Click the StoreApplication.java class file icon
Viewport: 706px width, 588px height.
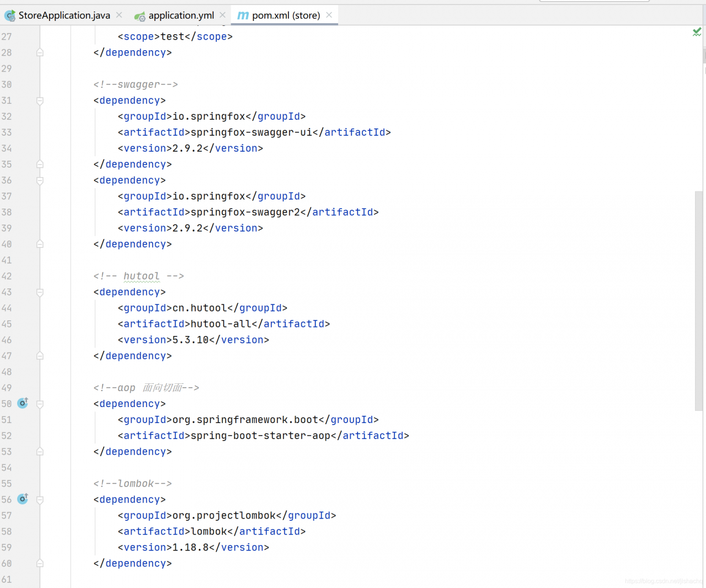(x=10, y=16)
